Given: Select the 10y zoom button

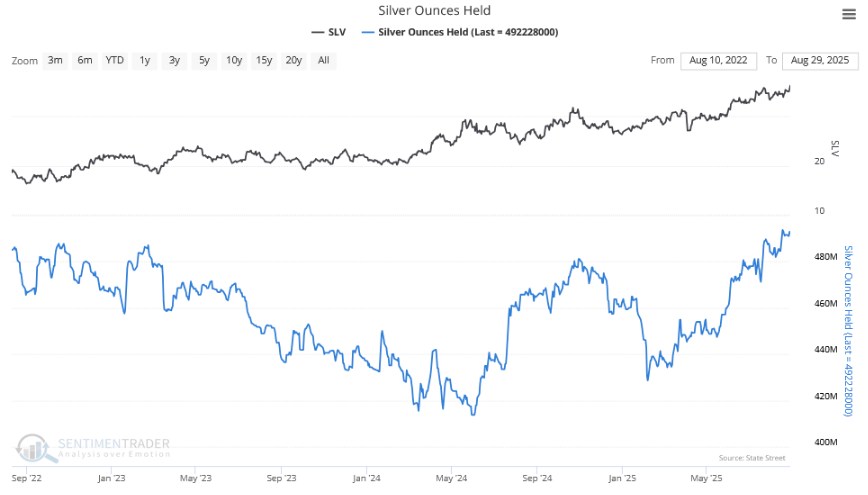Looking at the screenshot, I should pyautogui.click(x=234, y=60).
